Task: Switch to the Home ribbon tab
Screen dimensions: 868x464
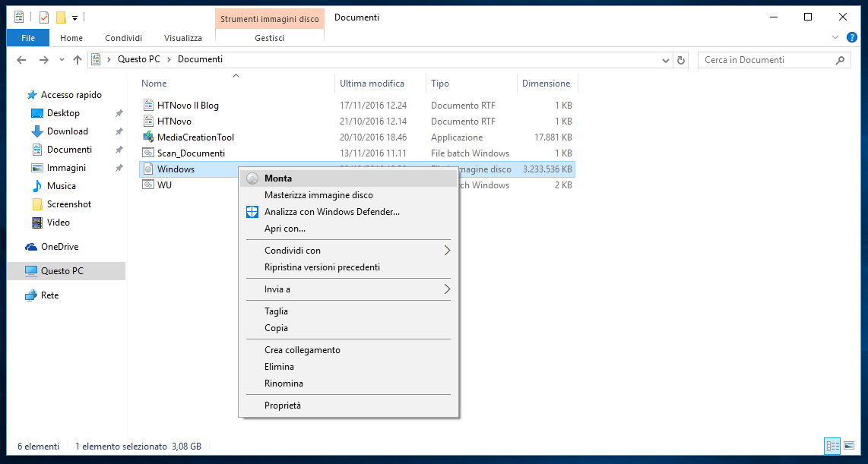Action: pyautogui.click(x=71, y=38)
